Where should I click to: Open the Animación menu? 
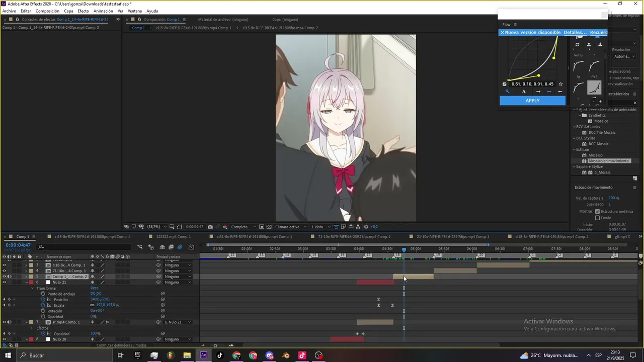(103, 11)
